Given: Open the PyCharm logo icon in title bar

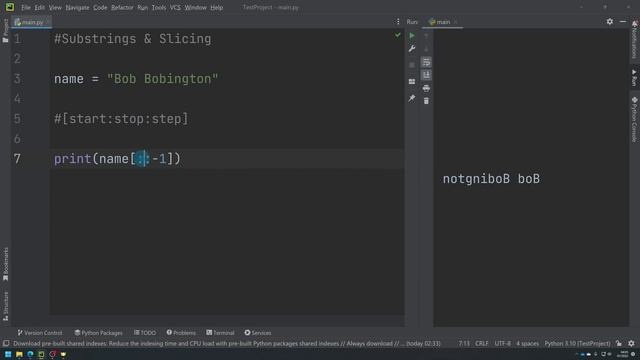Looking at the screenshot, I should (10, 7).
